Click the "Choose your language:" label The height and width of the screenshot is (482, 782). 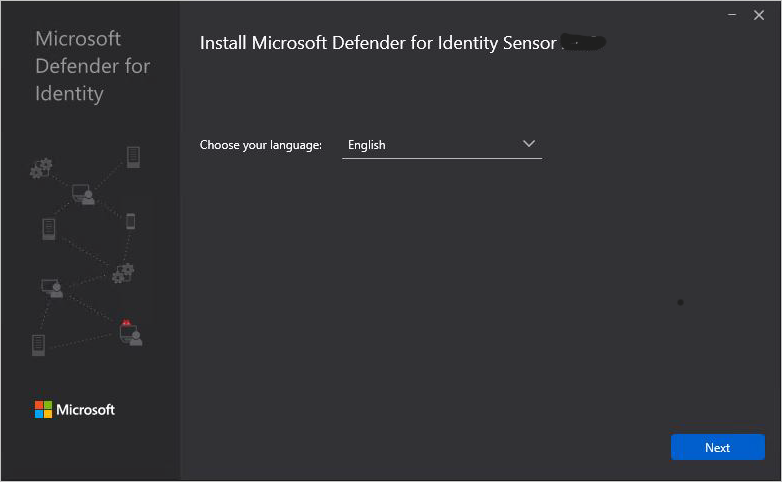click(x=261, y=145)
